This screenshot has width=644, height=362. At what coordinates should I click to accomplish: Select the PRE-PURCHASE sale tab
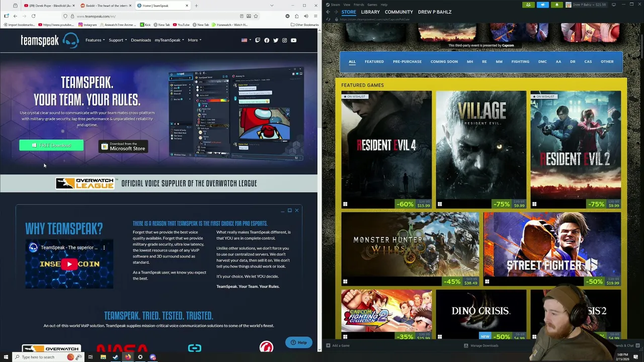(407, 62)
